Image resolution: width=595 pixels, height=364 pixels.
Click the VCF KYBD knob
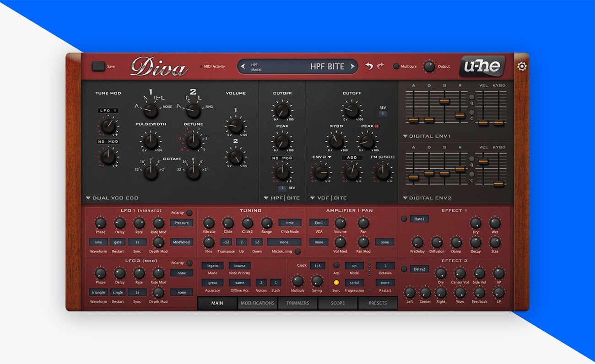[336, 141]
